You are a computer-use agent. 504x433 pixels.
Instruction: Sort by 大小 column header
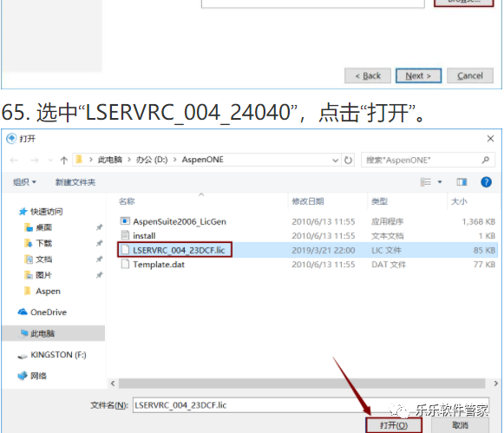pyautogui.click(x=459, y=201)
